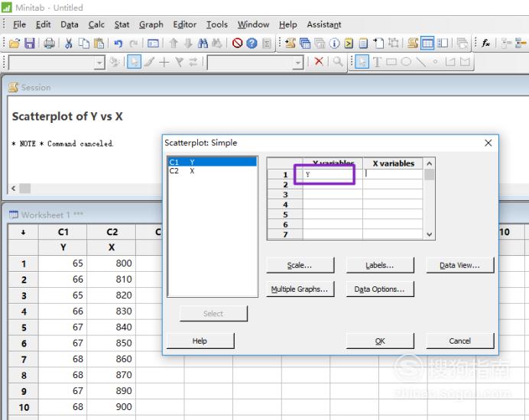The image size is (529, 420).
Task: Print with the printer toolbar icon
Action: click(49, 44)
